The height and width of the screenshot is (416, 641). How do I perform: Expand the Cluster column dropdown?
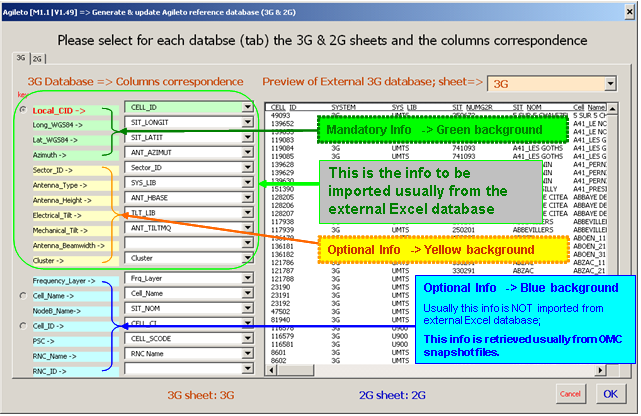click(247, 258)
